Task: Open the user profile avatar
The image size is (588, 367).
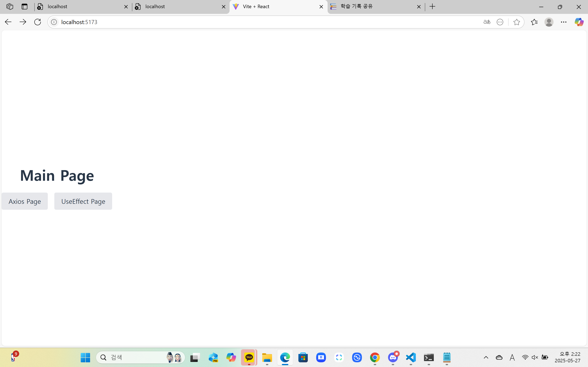Action: pyautogui.click(x=549, y=22)
